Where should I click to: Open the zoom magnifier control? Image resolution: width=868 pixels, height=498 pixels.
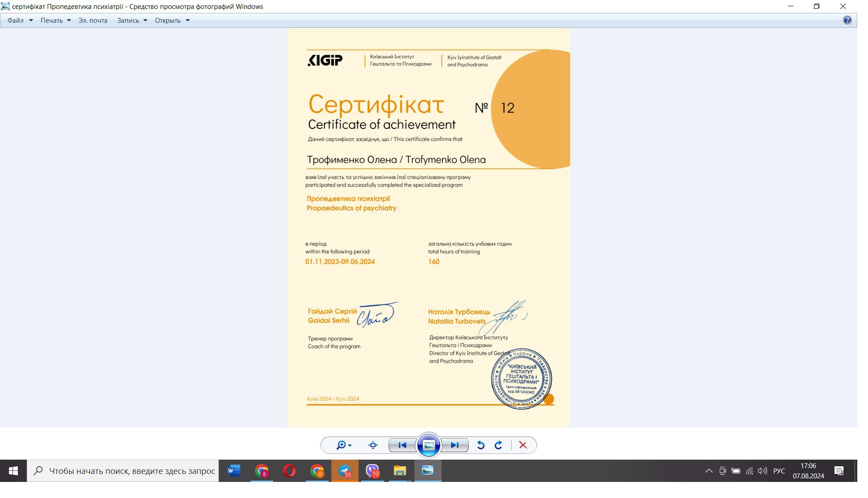[x=343, y=445]
